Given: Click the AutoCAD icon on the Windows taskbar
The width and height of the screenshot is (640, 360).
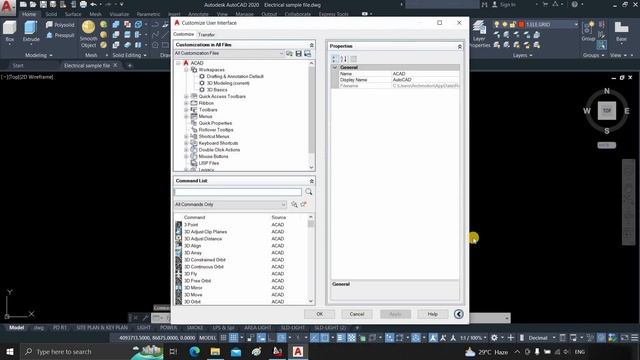Looking at the screenshot, I should (298, 351).
